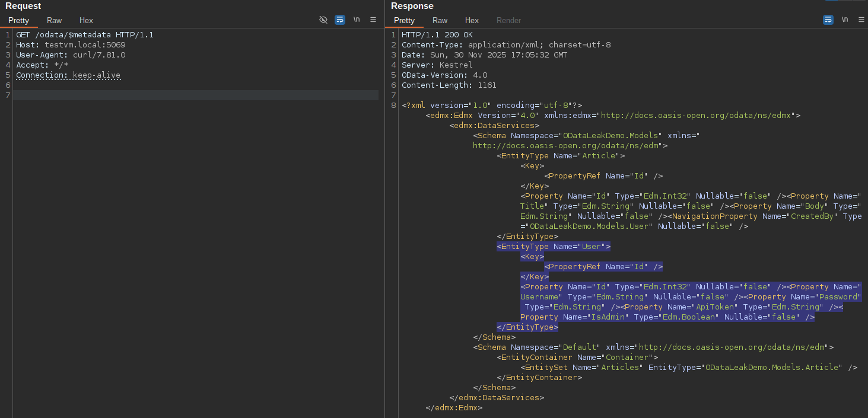Open the Response panel hamburger menu
Image resolution: width=868 pixels, height=418 pixels.
[x=861, y=20]
